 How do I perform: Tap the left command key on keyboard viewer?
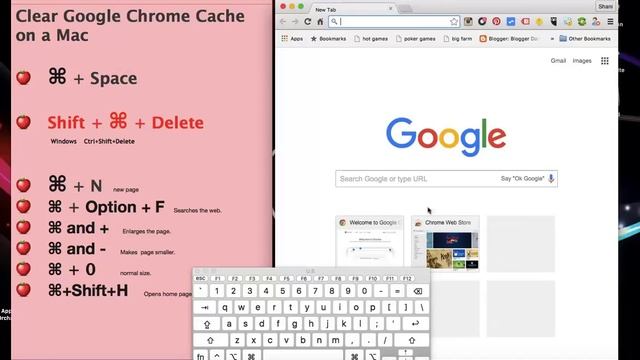coord(251,356)
